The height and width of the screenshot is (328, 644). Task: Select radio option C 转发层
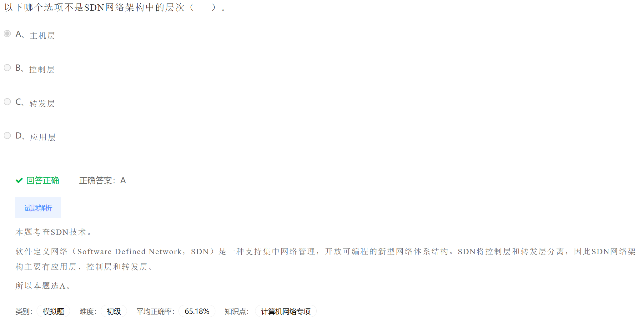[x=7, y=102]
